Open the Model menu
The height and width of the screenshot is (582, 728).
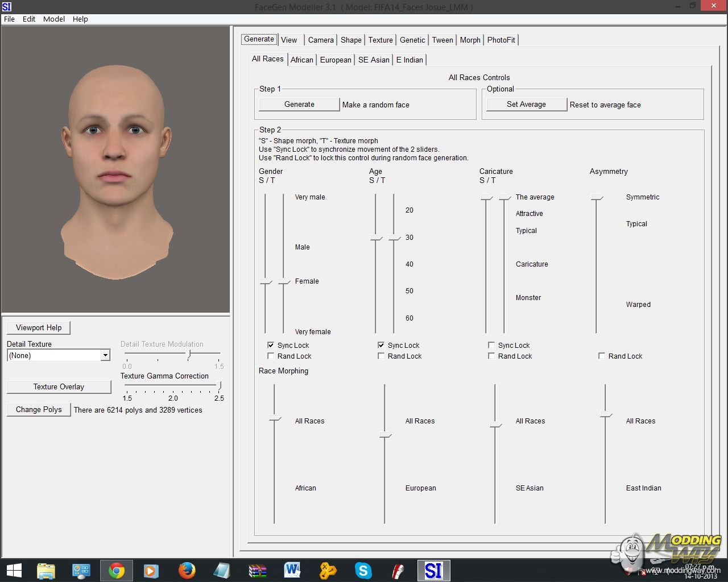coord(54,19)
